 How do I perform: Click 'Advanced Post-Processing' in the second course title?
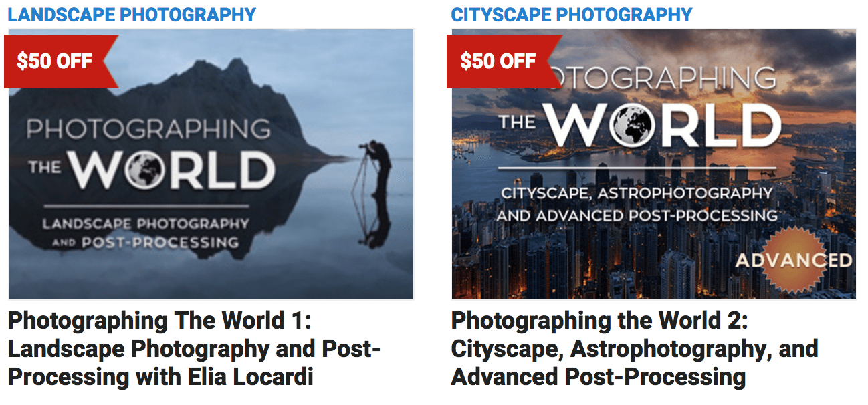[599, 377]
